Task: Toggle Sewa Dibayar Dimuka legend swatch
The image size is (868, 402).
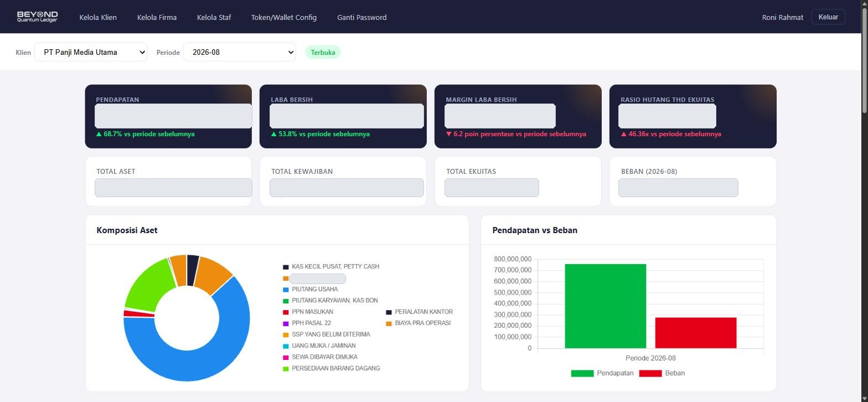Action: 286,357
